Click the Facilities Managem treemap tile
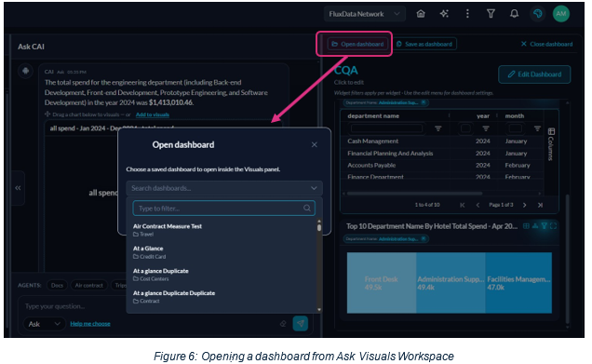The width and height of the screenshot is (592, 364). 518,283
